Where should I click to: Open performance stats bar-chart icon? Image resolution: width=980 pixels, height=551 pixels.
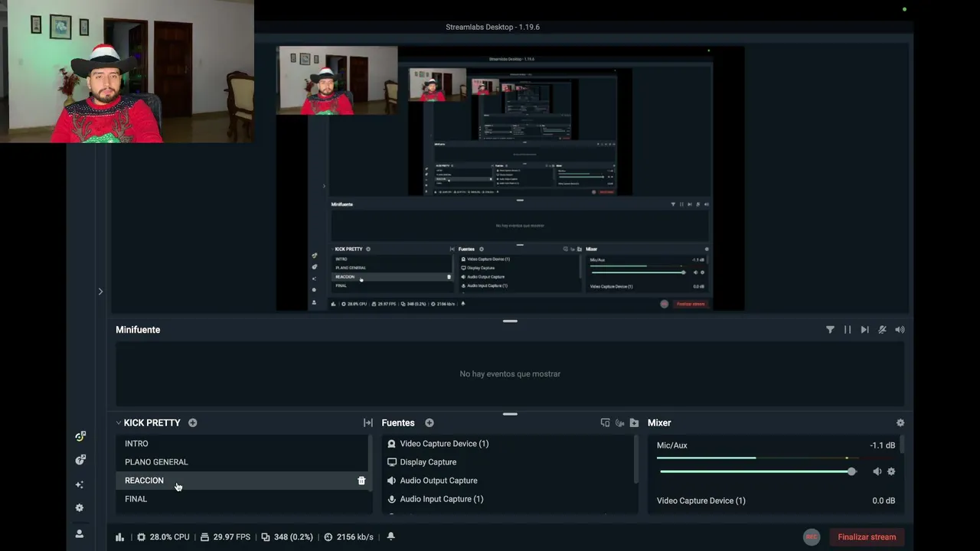119,537
